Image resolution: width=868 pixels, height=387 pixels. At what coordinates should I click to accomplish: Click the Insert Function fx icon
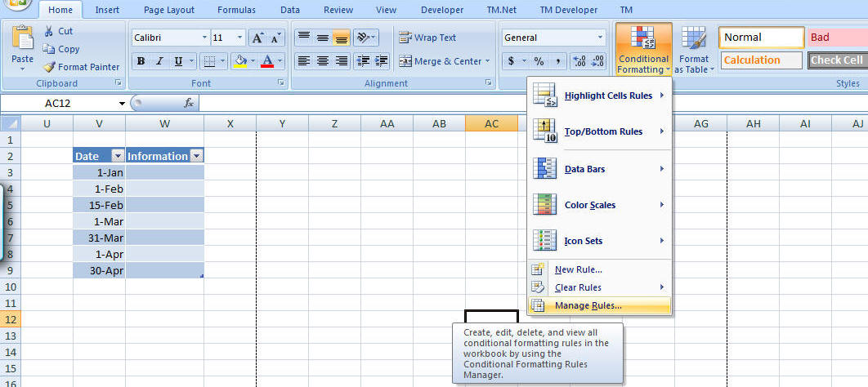188,103
